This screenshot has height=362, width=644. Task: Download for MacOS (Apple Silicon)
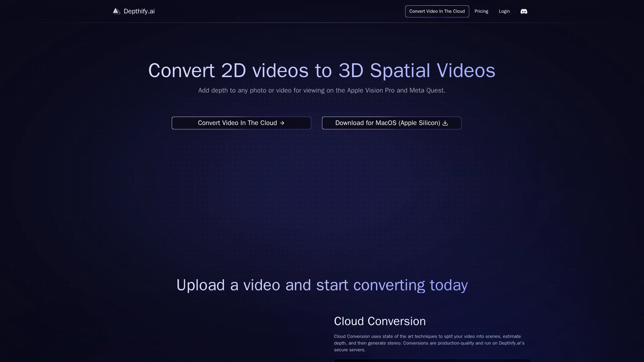(x=387, y=123)
